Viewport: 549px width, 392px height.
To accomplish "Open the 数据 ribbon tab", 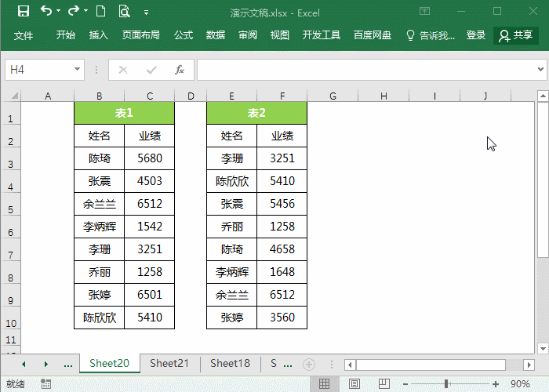I will (x=216, y=35).
